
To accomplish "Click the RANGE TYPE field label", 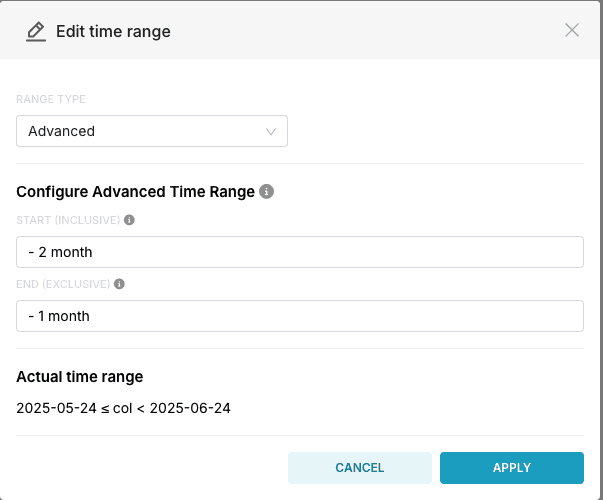I will click(x=51, y=99).
